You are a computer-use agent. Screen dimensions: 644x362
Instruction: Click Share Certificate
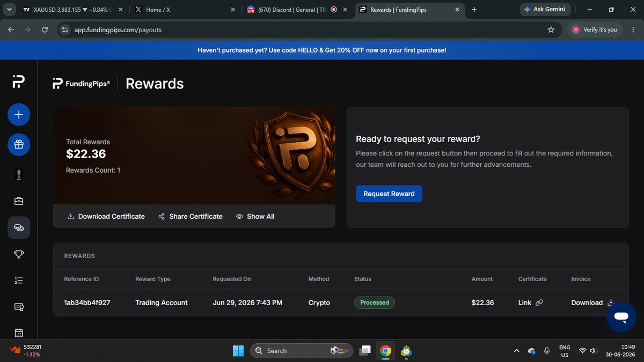pyautogui.click(x=191, y=216)
